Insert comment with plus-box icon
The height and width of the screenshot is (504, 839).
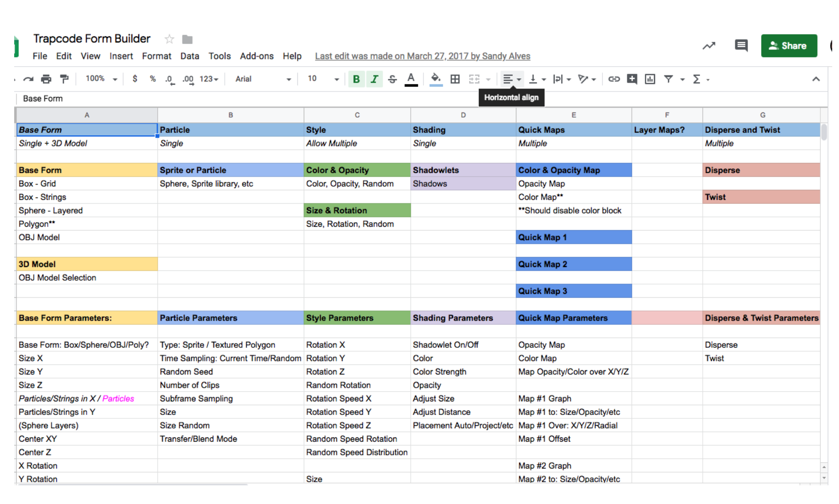click(632, 79)
